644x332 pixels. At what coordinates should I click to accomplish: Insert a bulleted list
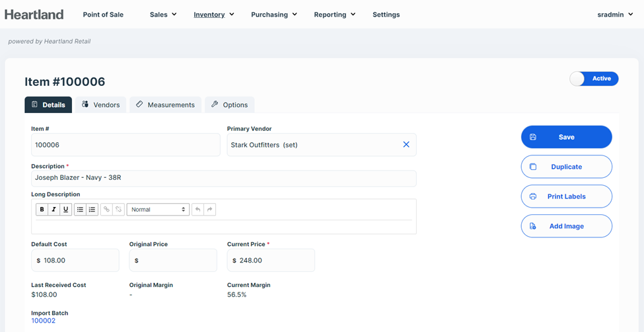tap(80, 210)
